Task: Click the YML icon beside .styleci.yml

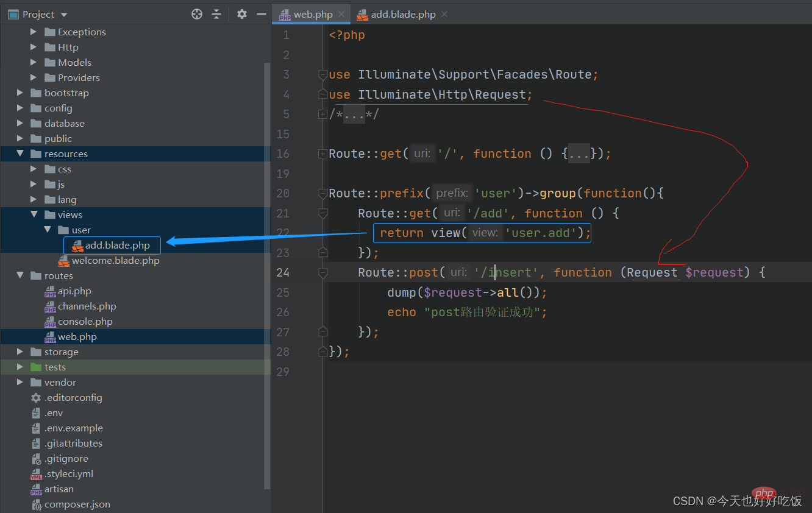Action: point(36,474)
